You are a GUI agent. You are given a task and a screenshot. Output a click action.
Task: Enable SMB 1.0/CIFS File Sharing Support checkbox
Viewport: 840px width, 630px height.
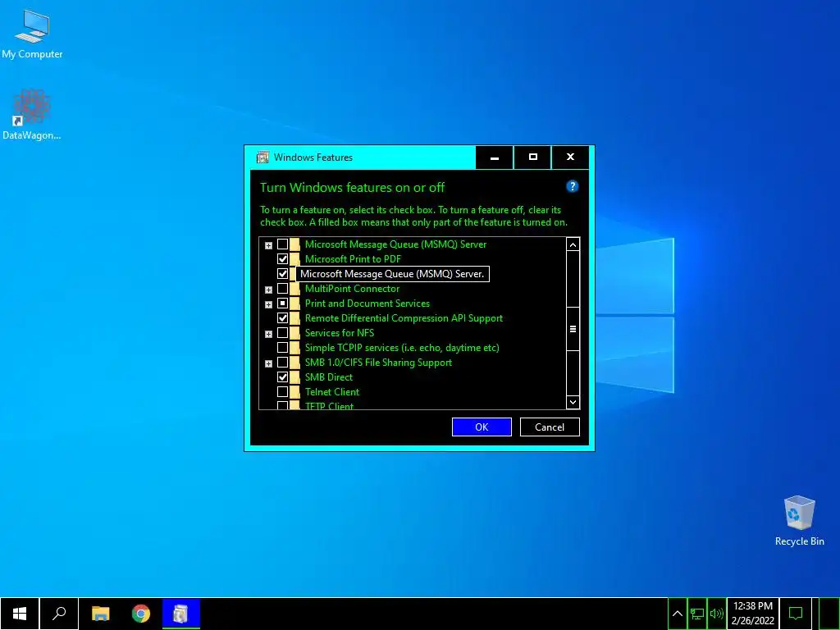click(282, 362)
